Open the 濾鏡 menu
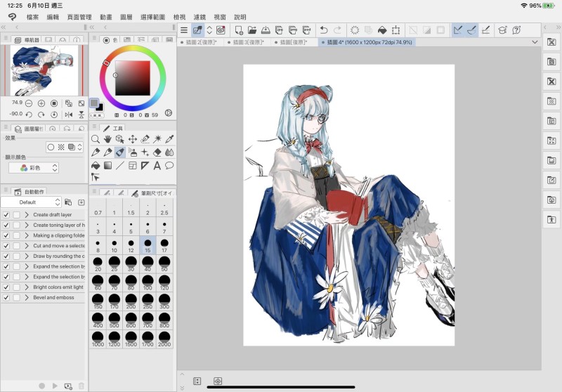The height and width of the screenshot is (392, 562). (x=200, y=17)
